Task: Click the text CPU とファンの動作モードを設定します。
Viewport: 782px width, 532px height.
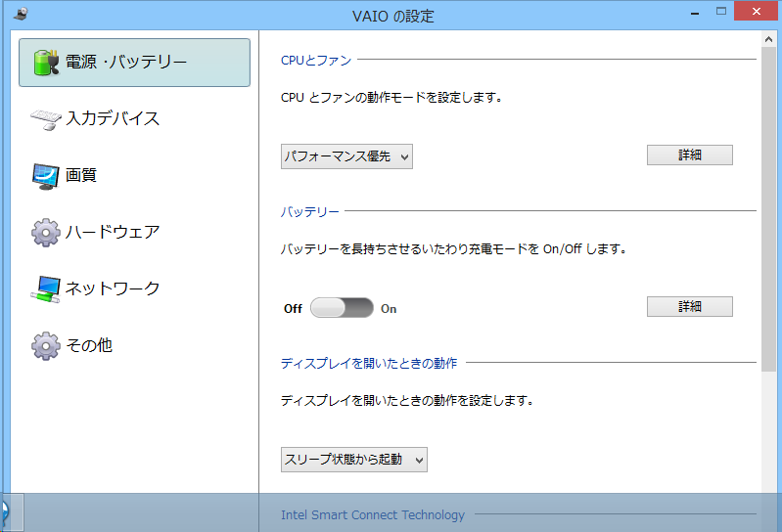Action: [391, 97]
